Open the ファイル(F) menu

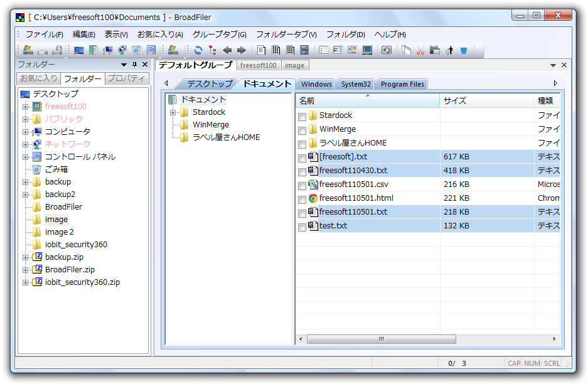[44, 35]
